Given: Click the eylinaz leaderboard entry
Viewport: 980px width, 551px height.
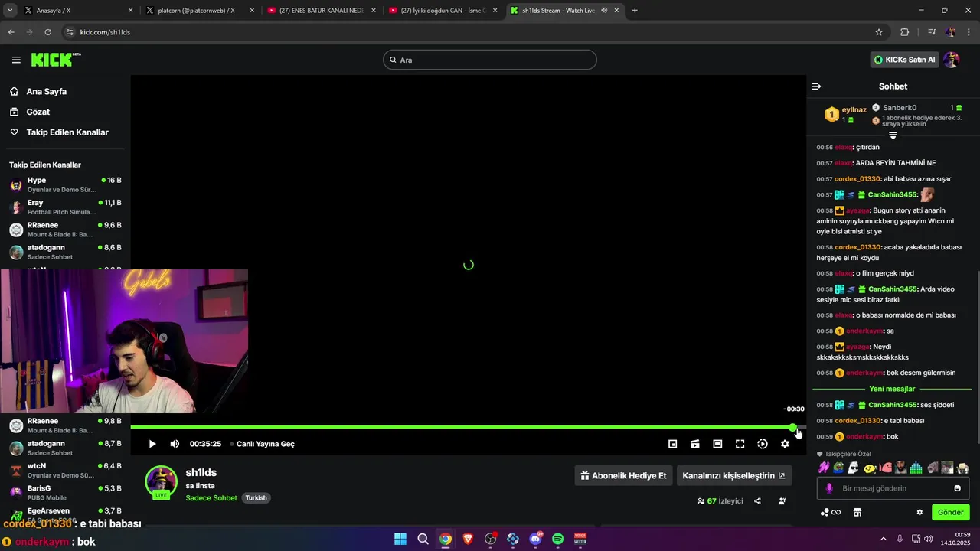Looking at the screenshot, I should tap(845, 115).
